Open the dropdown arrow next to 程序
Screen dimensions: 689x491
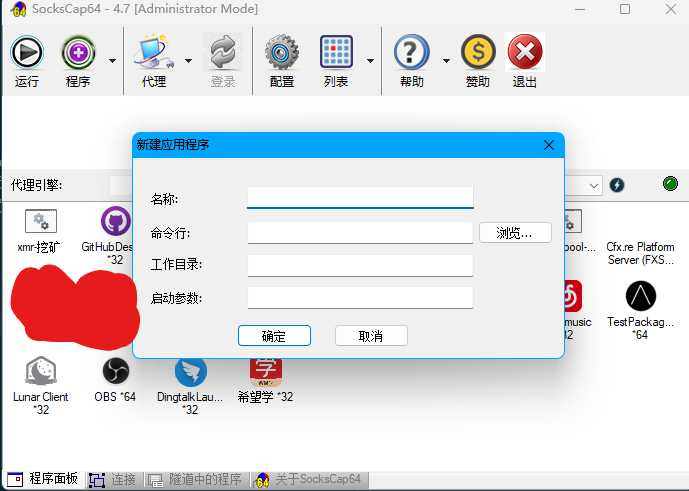[x=112, y=61]
